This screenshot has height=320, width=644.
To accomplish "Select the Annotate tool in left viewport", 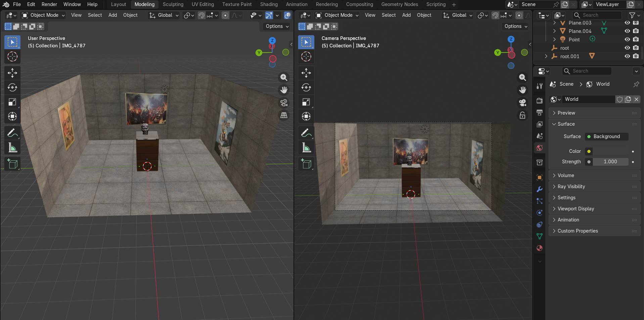I will click(x=12, y=133).
